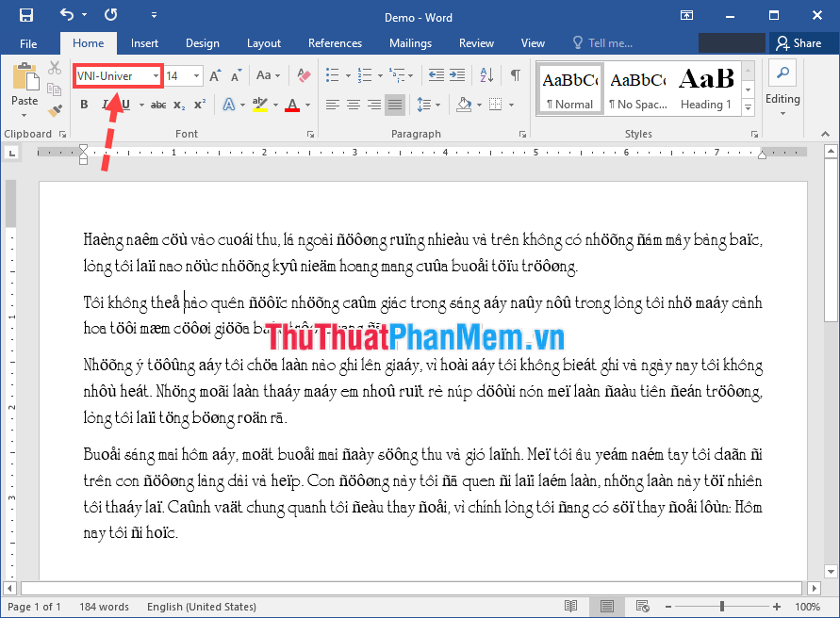Click the Text Highlight Color icon
Screen dimensions: 840x618
[262, 104]
